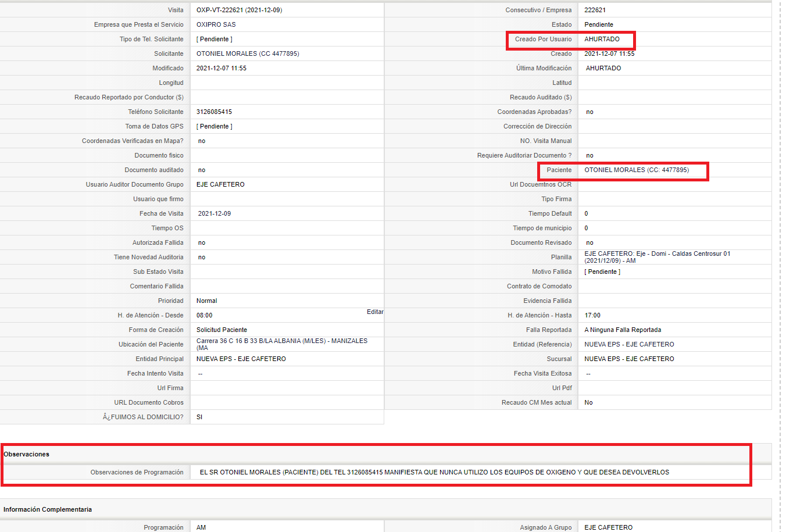Click Consecutivo value 222621

(x=595, y=10)
